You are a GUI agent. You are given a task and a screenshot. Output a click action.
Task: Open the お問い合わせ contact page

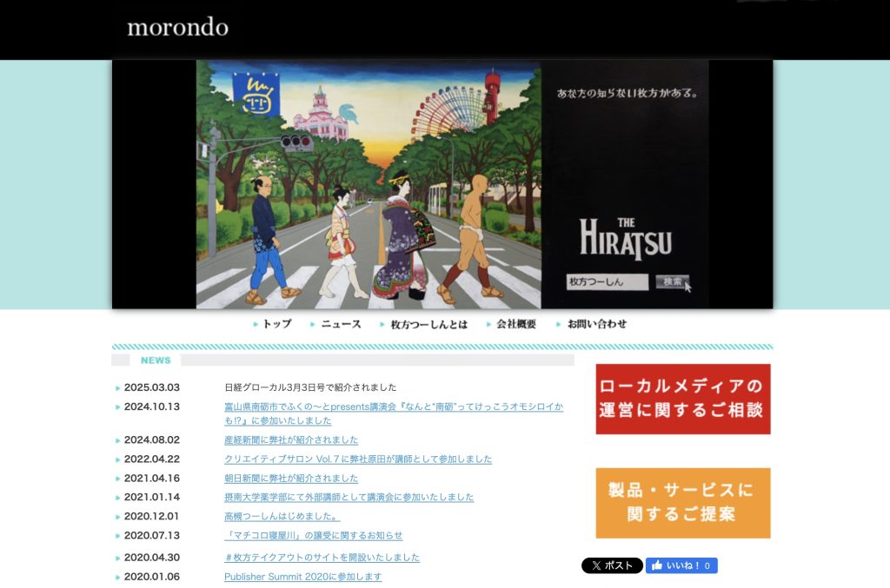tap(596, 324)
